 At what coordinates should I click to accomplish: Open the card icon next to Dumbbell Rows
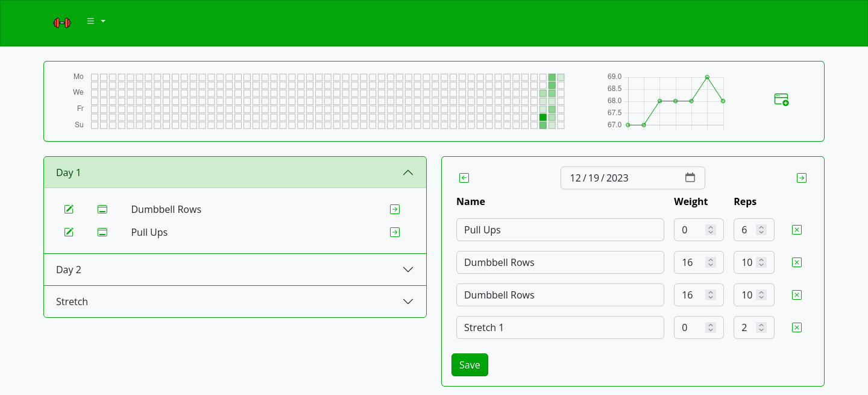[x=102, y=209]
